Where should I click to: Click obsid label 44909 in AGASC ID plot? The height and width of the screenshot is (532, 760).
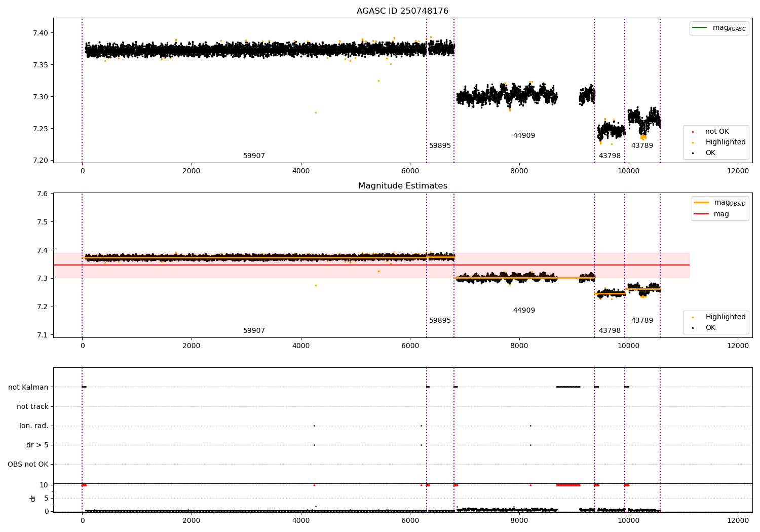(x=524, y=136)
